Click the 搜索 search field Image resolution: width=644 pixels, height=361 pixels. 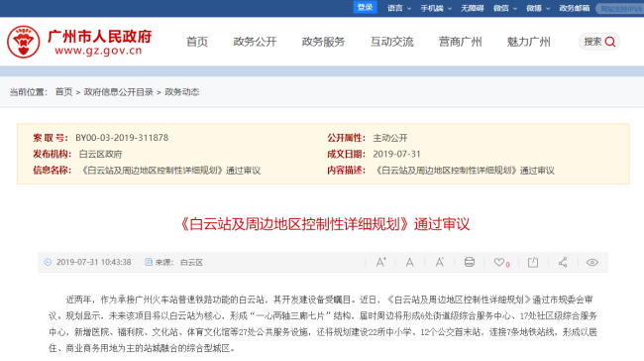tap(599, 42)
